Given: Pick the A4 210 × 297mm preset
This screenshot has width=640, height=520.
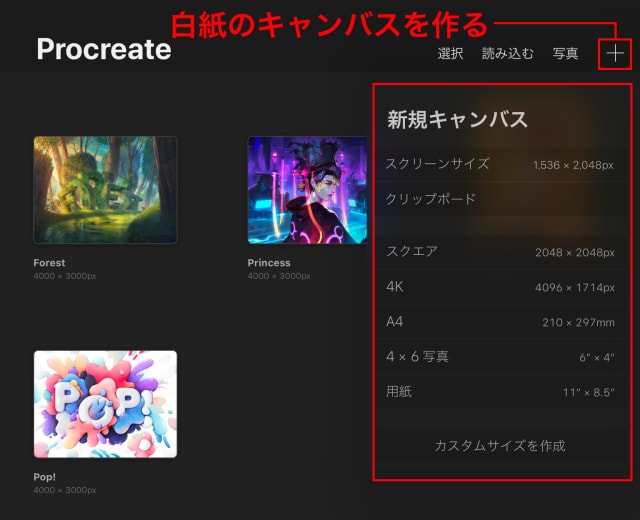Looking at the screenshot, I should pyautogui.click(x=500, y=322).
